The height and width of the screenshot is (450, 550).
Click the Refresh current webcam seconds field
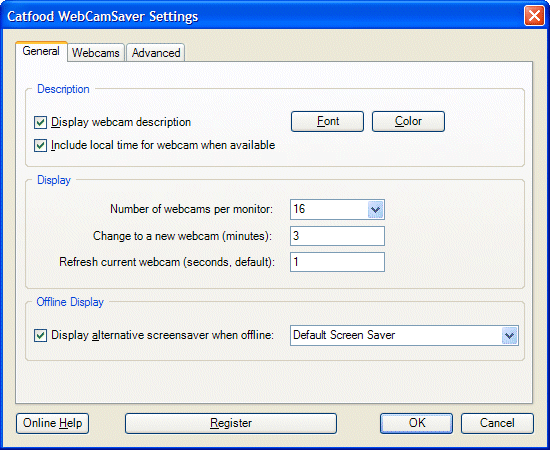(337, 262)
